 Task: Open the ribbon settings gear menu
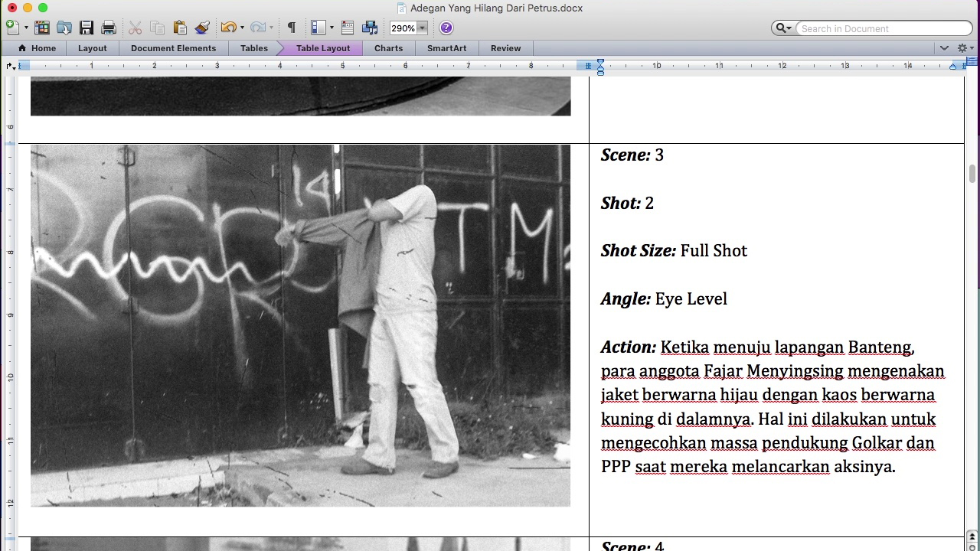click(x=963, y=48)
